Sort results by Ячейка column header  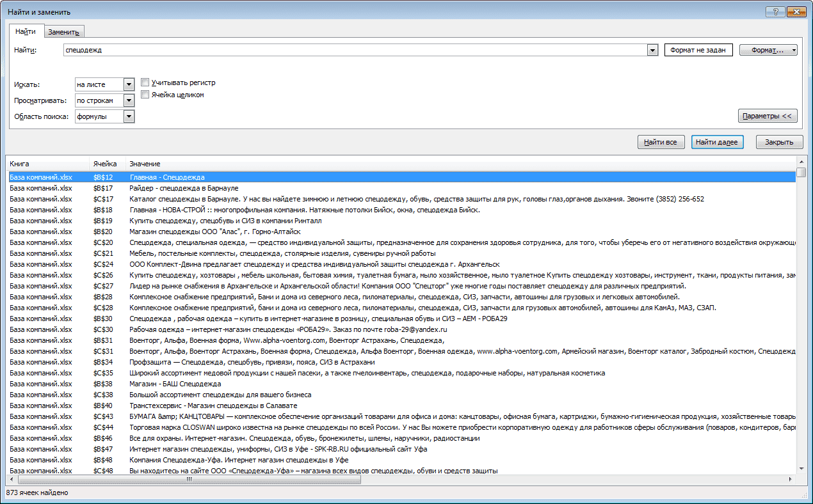point(107,164)
